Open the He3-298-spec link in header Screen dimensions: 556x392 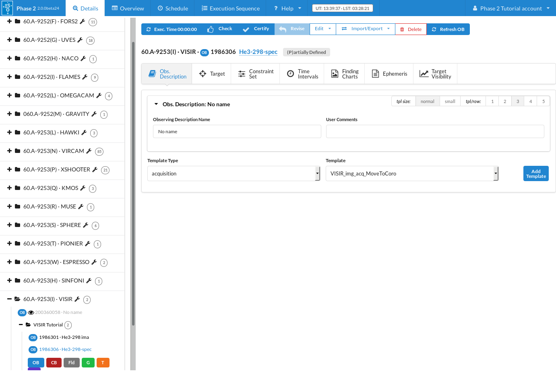click(x=258, y=52)
